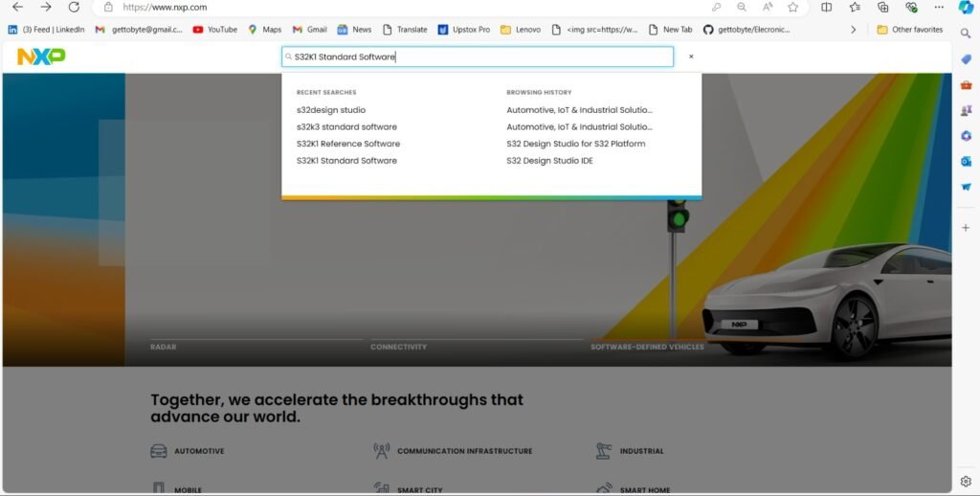Click the Automotive car icon
Viewport: 980px width, 496px height.
pyautogui.click(x=159, y=451)
